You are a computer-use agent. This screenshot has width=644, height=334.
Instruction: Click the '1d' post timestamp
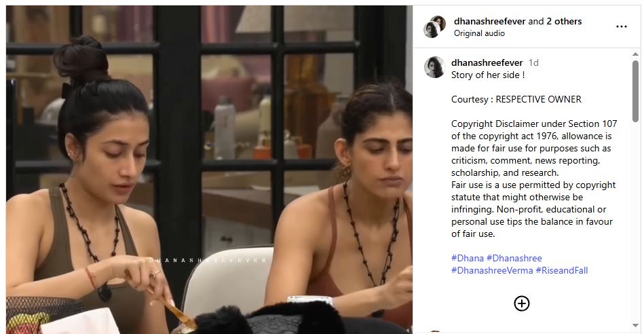(533, 63)
